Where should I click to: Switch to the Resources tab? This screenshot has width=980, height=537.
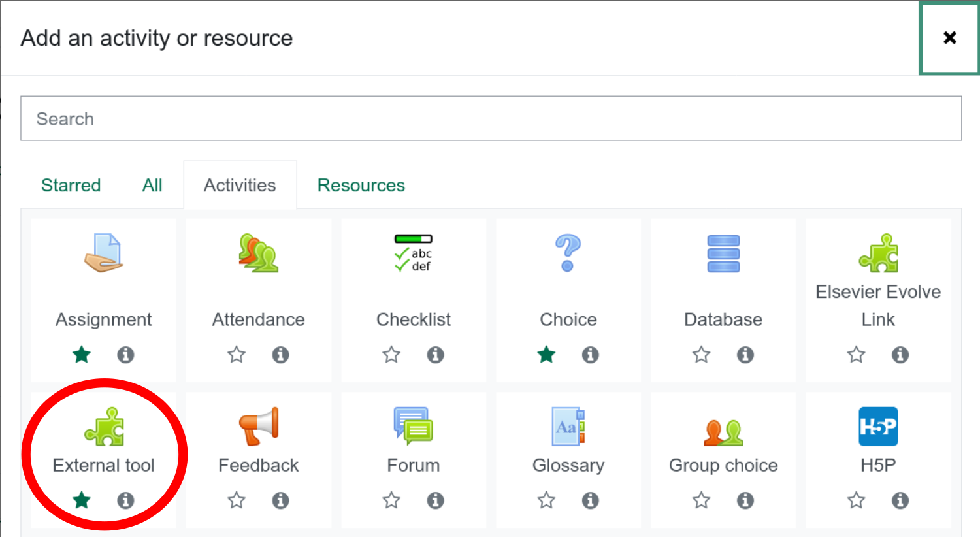(361, 186)
